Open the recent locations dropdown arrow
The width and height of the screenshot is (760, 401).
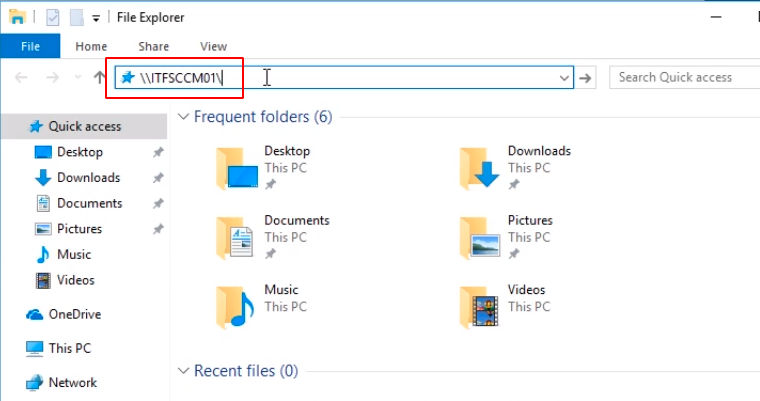click(78, 77)
